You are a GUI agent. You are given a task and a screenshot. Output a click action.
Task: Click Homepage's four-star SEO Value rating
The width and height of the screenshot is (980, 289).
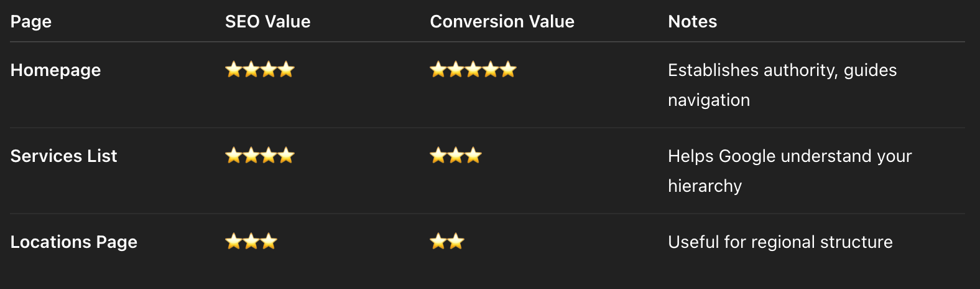pos(260,70)
